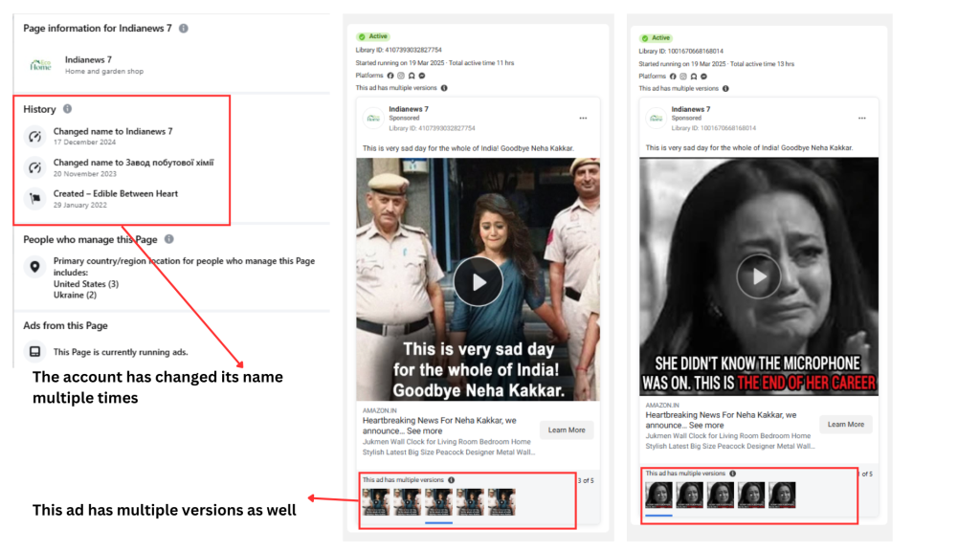Expand See more in the crying-woman ad headline
The width and height of the screenshot is (980, 551).
(x=706, y=425)
